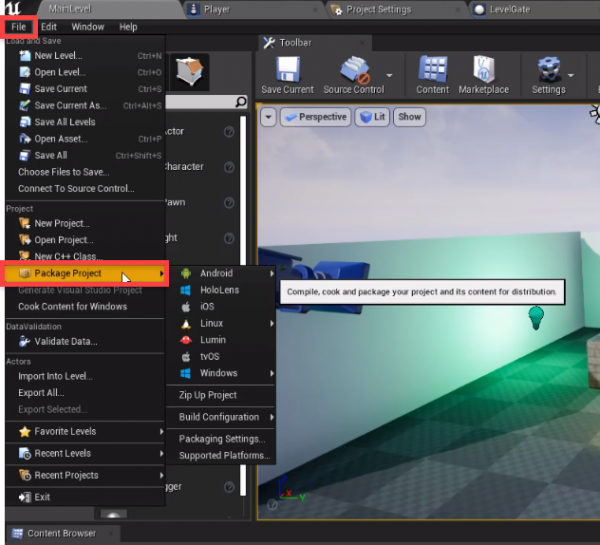Screen dimensions: 600x545
Task: Click the help icon next to Pawn
Action: (x=229, y=202)
